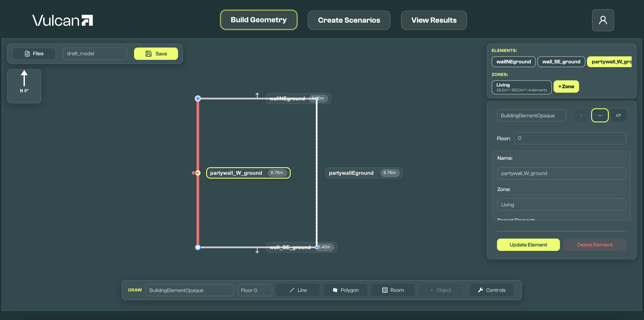Switch to Create Scenarios tab
This screenshot has width=644, height=320.
(349, 20)
